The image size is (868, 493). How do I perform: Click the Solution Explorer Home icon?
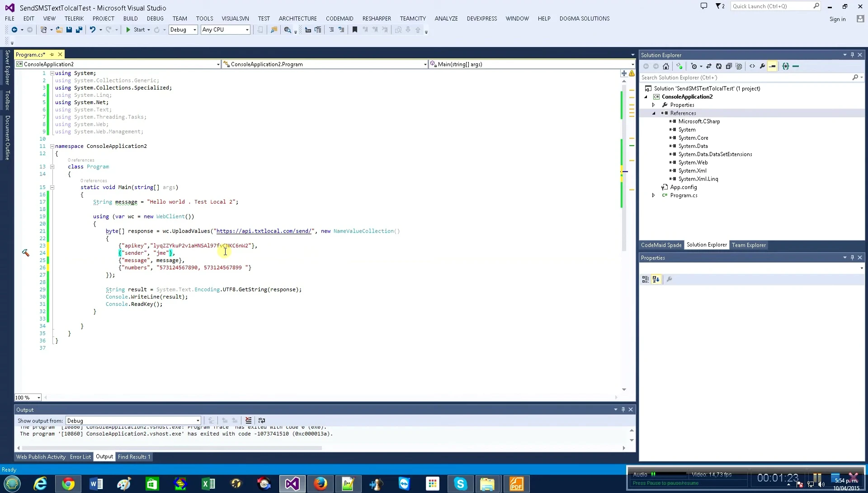(665, 66)
